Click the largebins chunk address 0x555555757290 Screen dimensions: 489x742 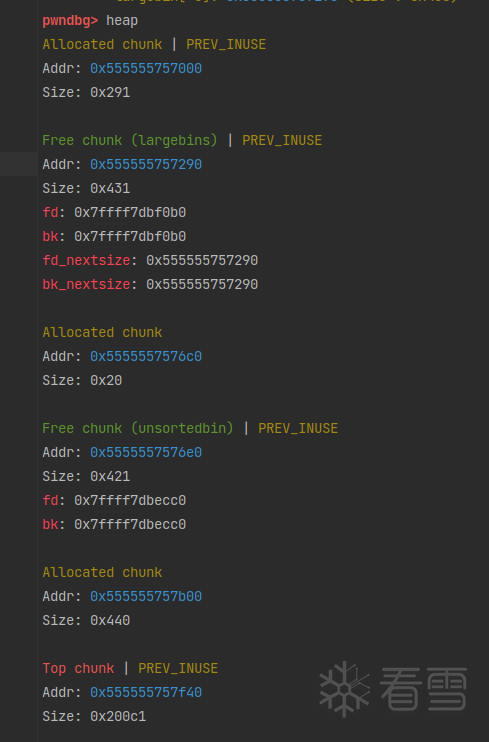point(146,165)
